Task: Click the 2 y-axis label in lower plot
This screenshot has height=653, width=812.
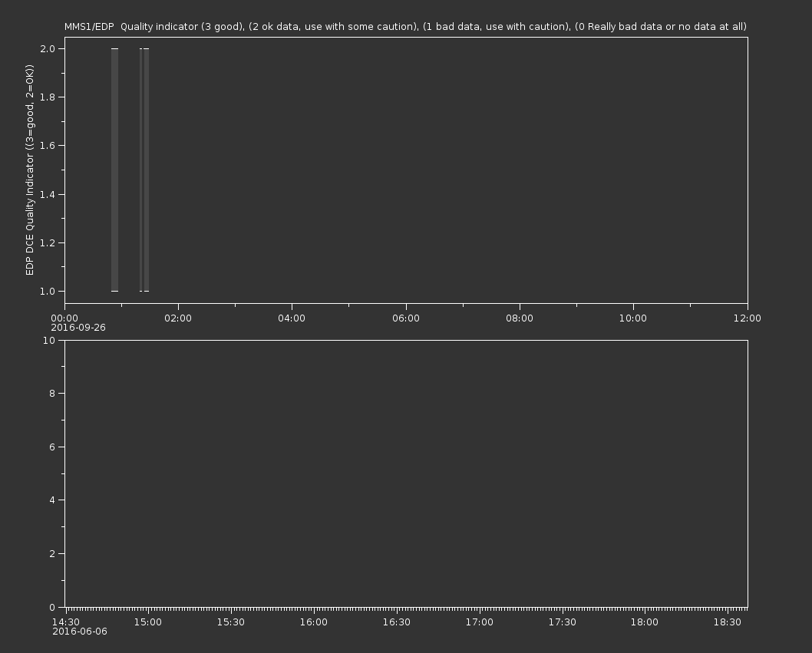Action: pos(52,554)
